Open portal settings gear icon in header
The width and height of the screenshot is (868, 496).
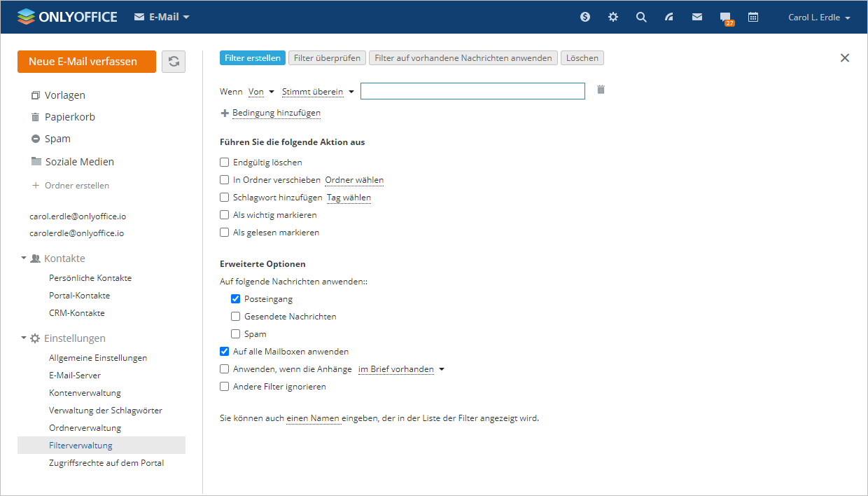tap(613, 17)
